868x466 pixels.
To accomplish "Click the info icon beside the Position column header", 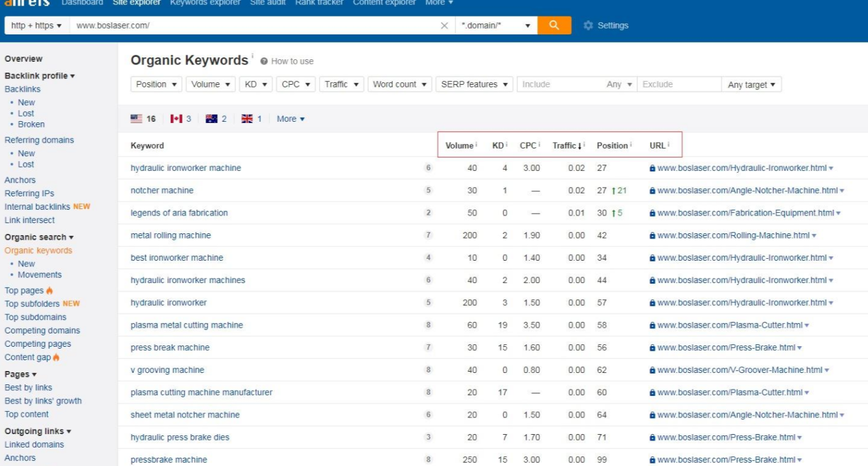I will [631, 145].
